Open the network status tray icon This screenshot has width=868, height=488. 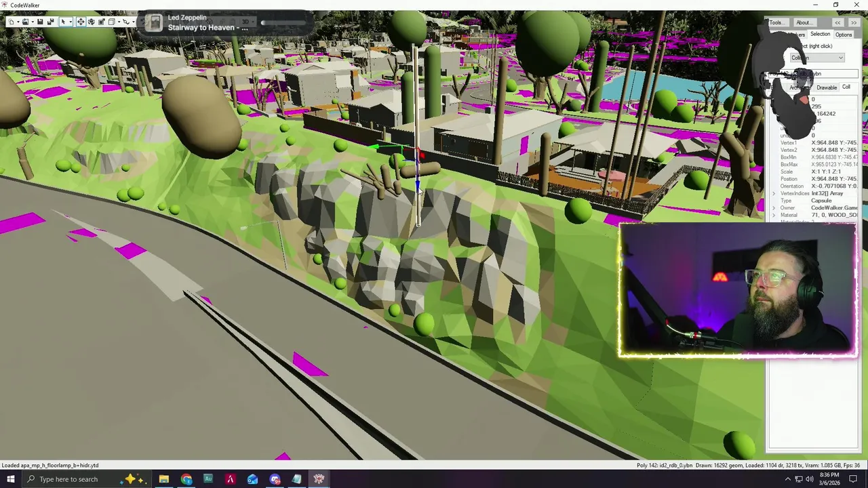coord(798,479)
